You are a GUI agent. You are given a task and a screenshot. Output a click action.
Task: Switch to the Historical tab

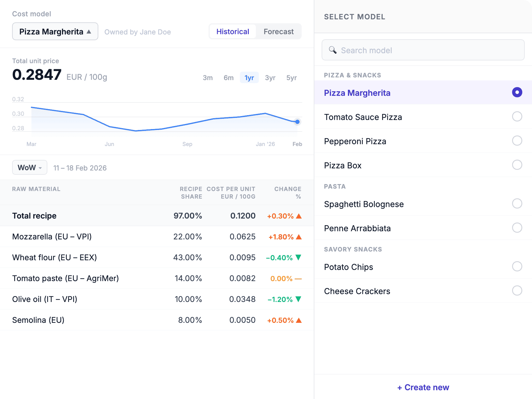click(x=232, y=32)
